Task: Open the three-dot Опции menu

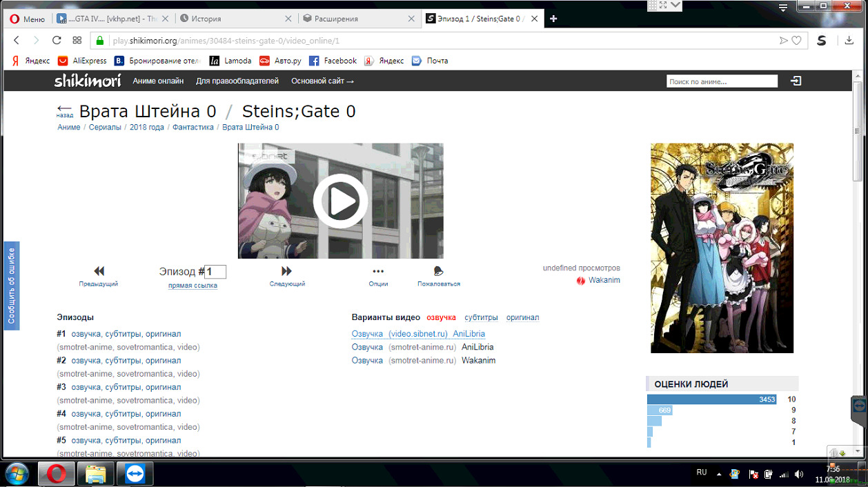Action: point(378,271)
